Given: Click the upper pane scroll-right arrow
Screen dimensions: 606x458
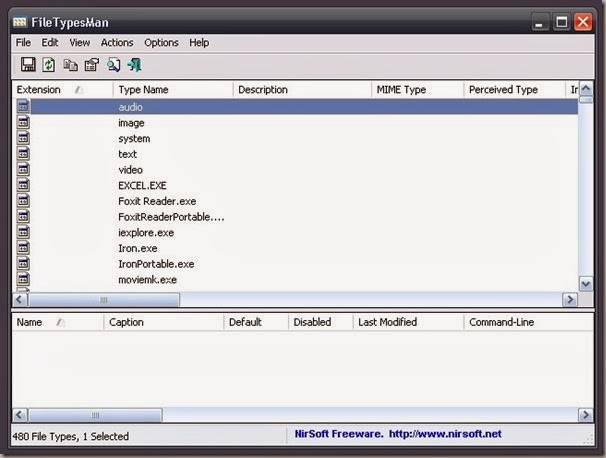Looking at the screenshot, I should 570,300.
